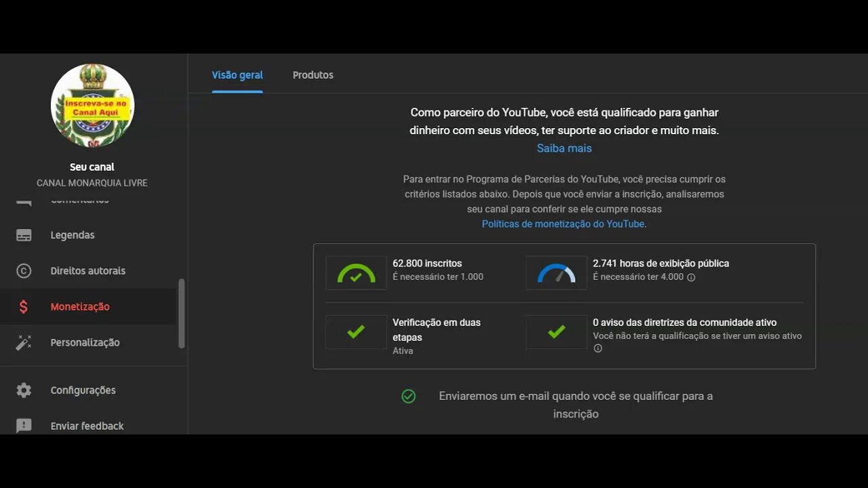Viewport: 868px width, 488px height.
Task: Click the sidebar vertical scrollbar
Action: click(181, 314)
